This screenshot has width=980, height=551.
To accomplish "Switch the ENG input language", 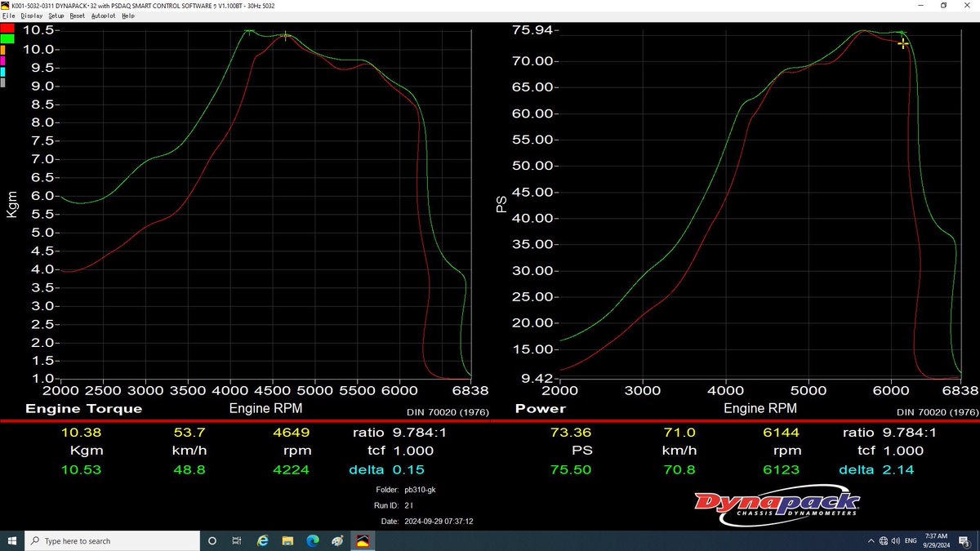I will tap(911, 540).
